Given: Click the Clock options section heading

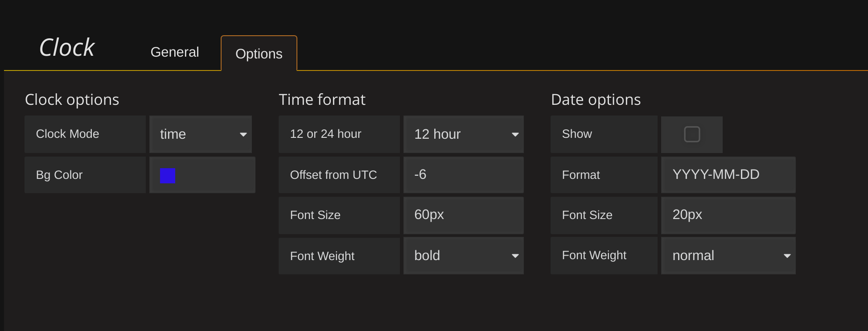Looking at the screenshot, I should 72,99.
